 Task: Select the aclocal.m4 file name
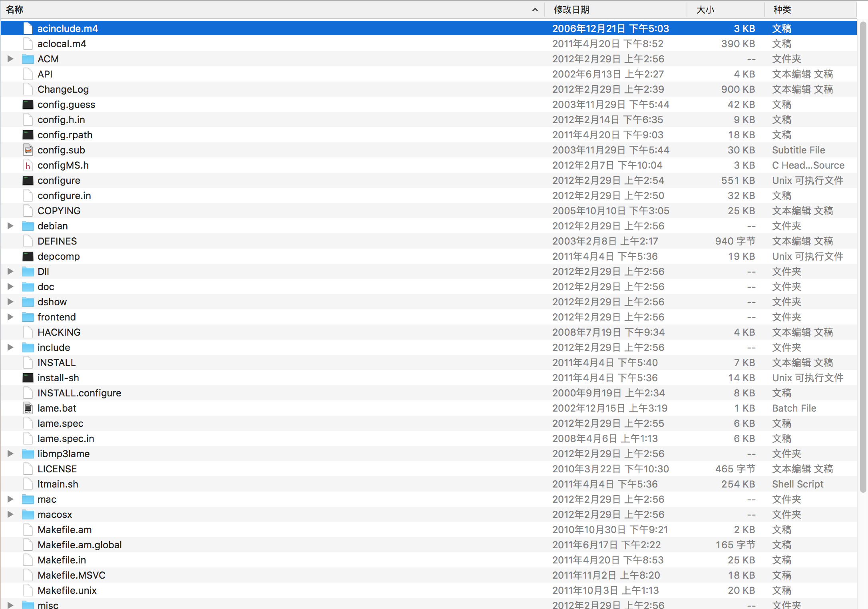tap(62, 44)
